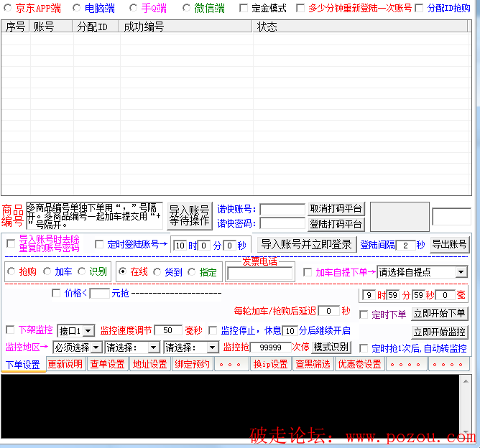
Task: Enable the 定金模式 checkbox
Action: pyautogui.click(x=244, y=8)
